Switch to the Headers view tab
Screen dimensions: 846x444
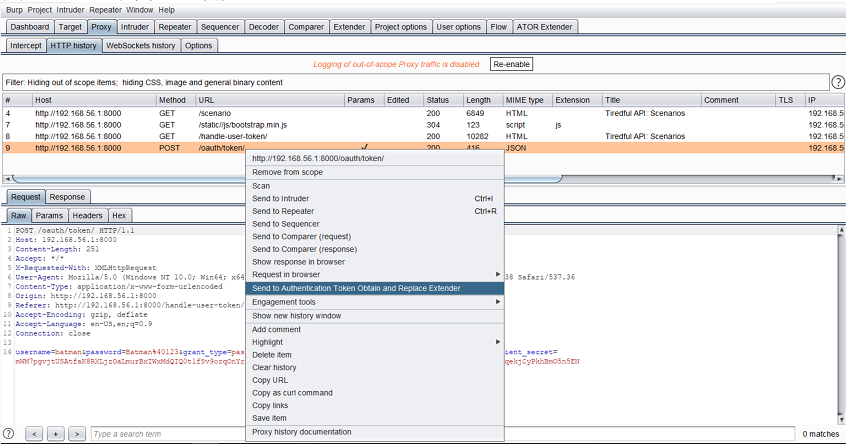87,215
